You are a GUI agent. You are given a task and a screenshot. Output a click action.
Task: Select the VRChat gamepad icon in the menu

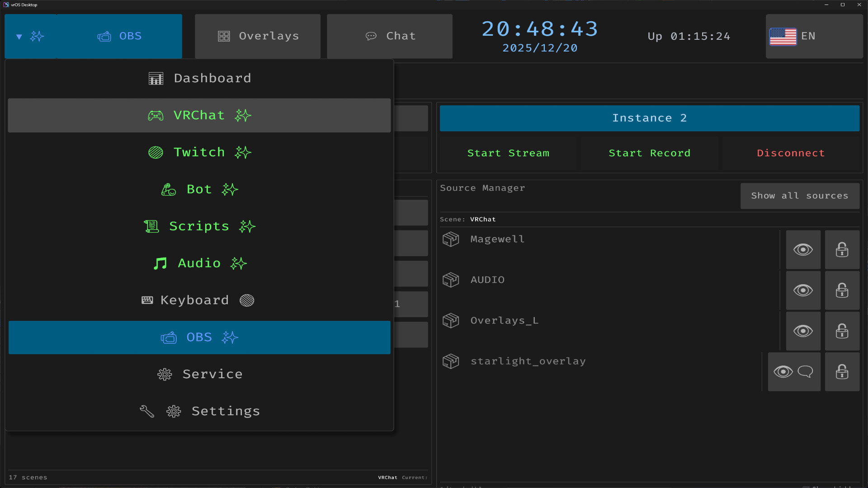tap(155, 115)
